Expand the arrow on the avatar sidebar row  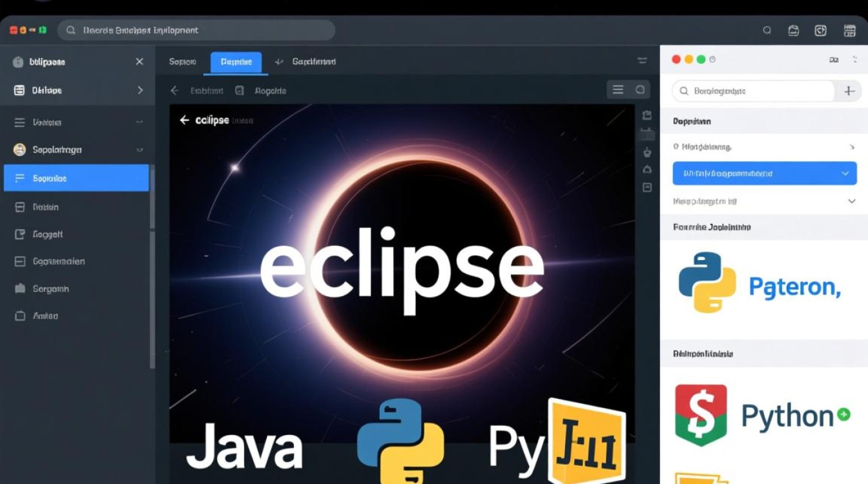(139, 150)
